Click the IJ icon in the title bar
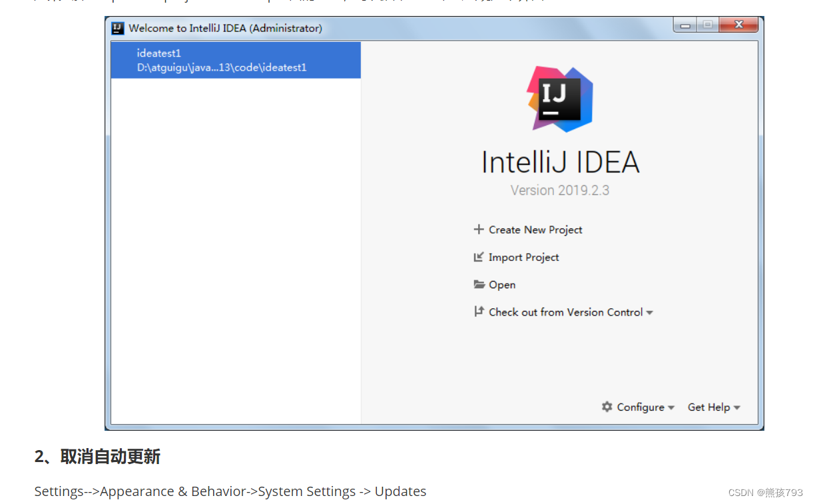 [x=118, y=28]
